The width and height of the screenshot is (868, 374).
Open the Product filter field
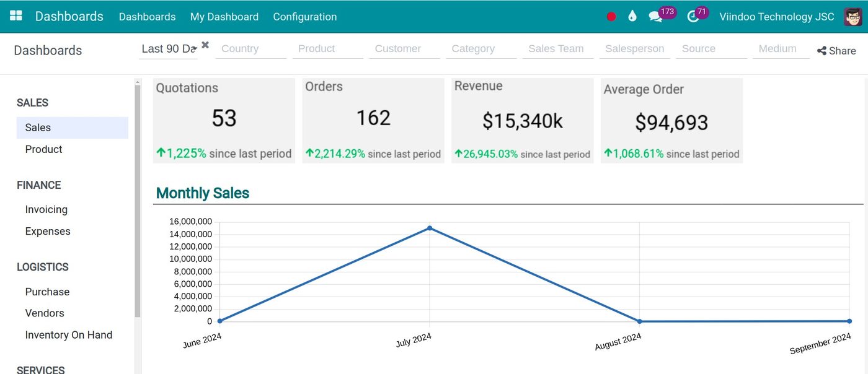tap(328, 49)
